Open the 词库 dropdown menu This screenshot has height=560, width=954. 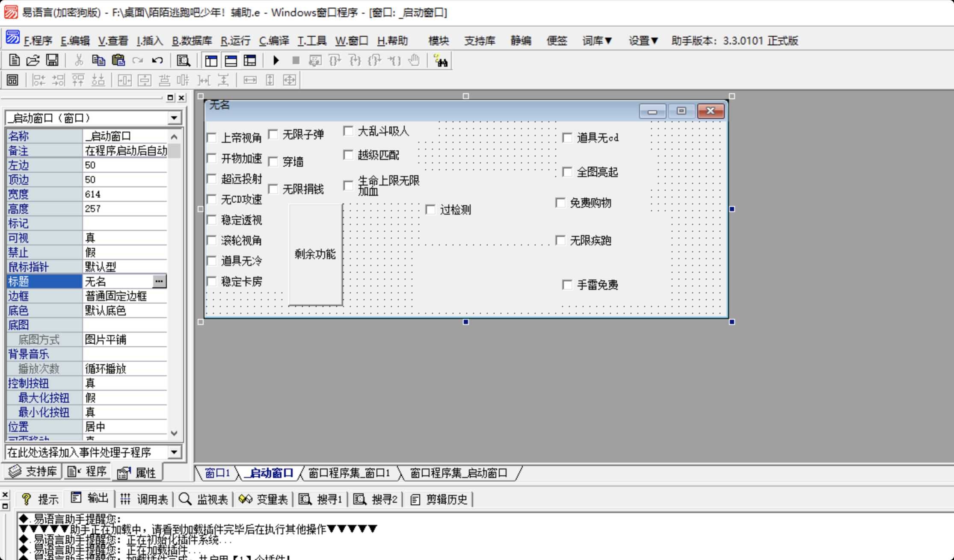597,41
